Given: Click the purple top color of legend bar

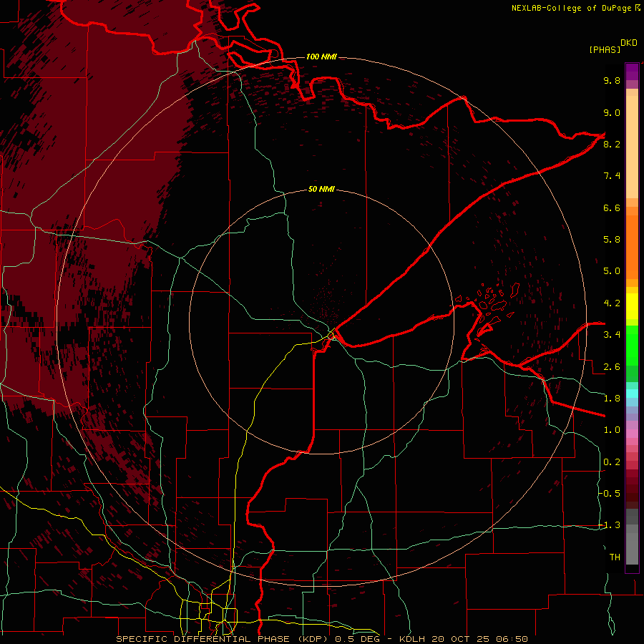Looking at the screenshot, I should (632, 72).
